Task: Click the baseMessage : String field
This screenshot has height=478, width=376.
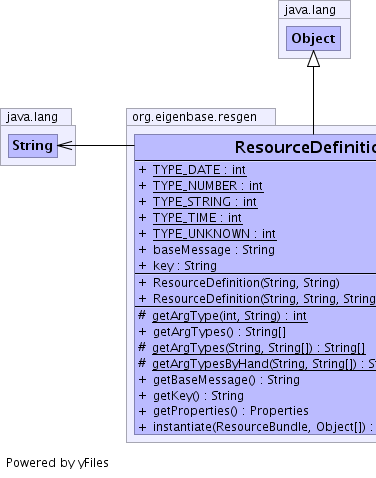Action: (214, 250)
